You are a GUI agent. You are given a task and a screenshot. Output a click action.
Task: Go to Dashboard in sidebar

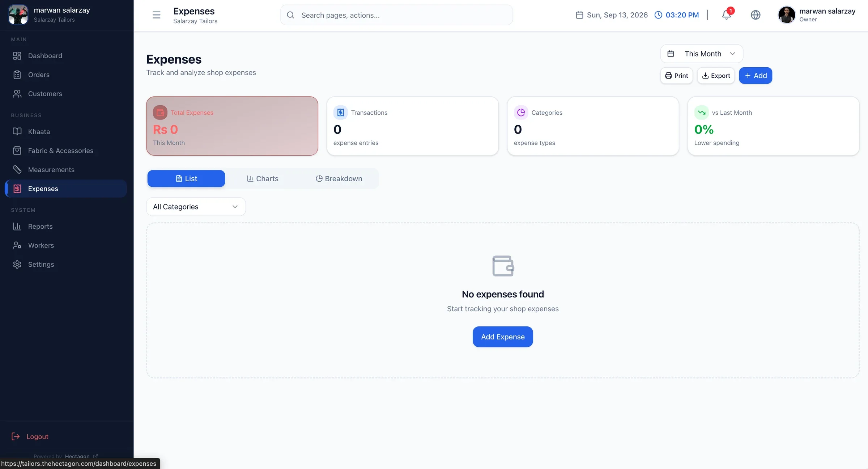coord(66,56)
